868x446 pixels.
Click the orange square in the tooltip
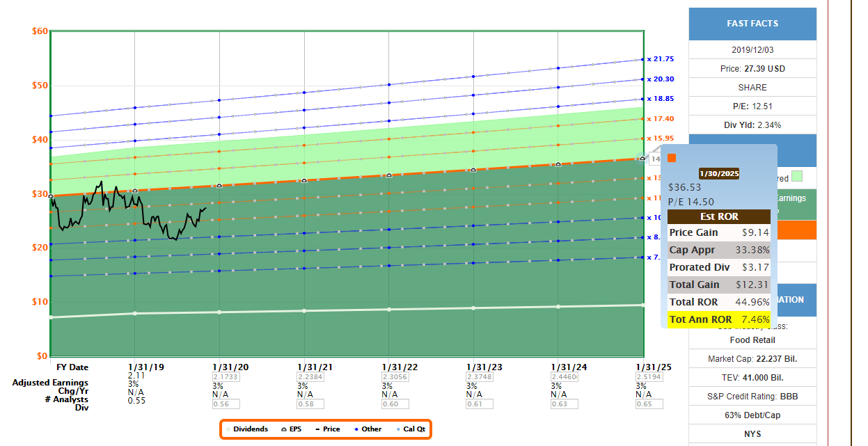(x=672, y=158)
